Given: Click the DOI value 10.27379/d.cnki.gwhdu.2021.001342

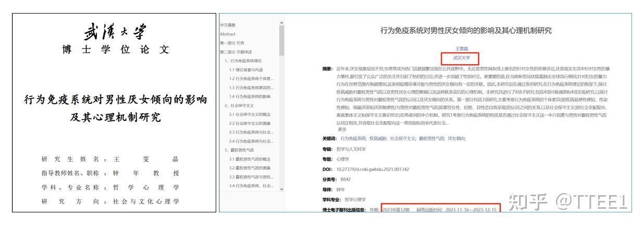Looking at the screenshot, I should [373, 169].
